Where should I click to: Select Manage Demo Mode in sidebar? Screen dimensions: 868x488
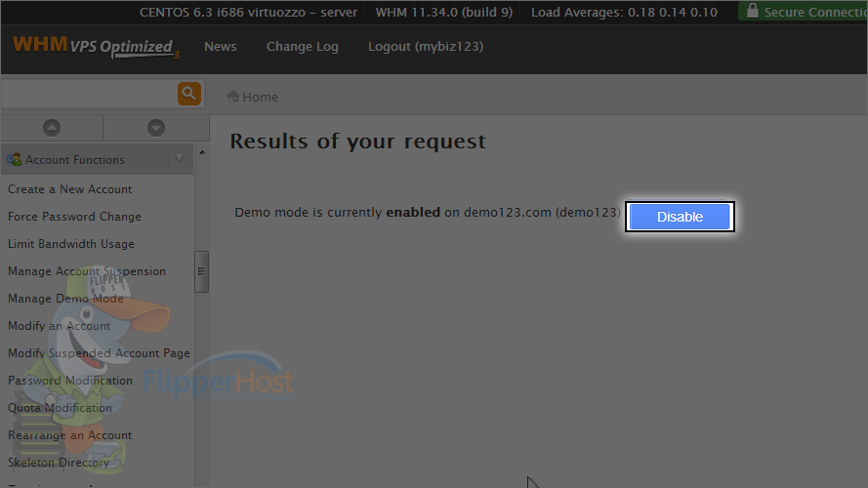(x=65, y=299)
